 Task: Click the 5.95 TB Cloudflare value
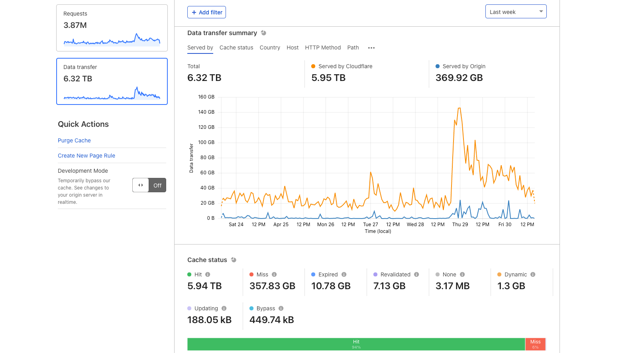[328, 78]
